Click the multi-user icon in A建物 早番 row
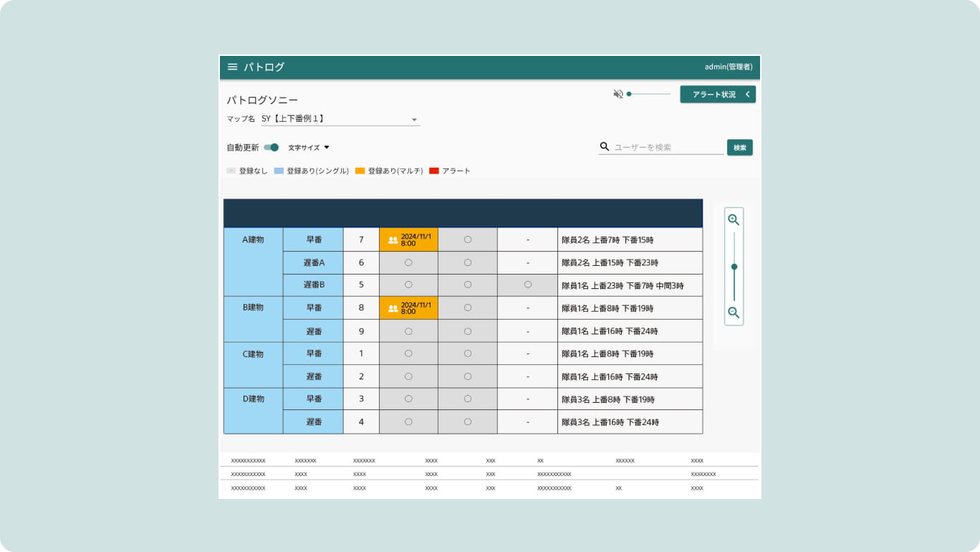Viewport: 980px width, 552px height. 393,240
